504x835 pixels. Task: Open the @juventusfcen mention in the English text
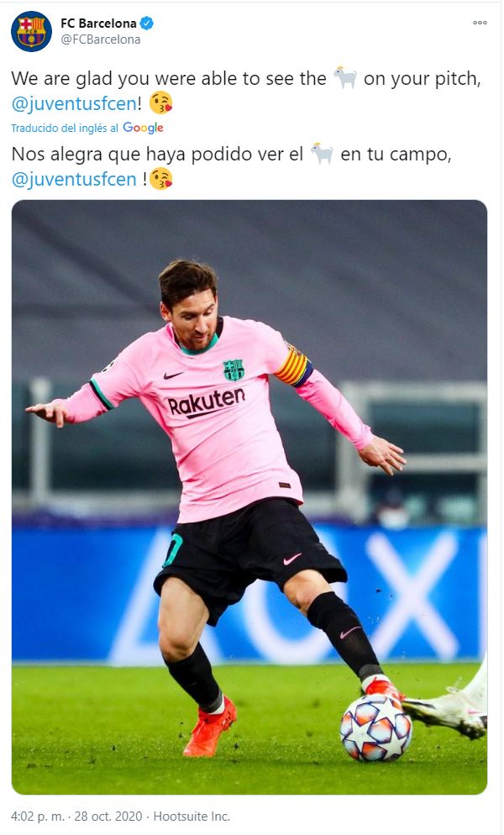[x=74, y=103]
